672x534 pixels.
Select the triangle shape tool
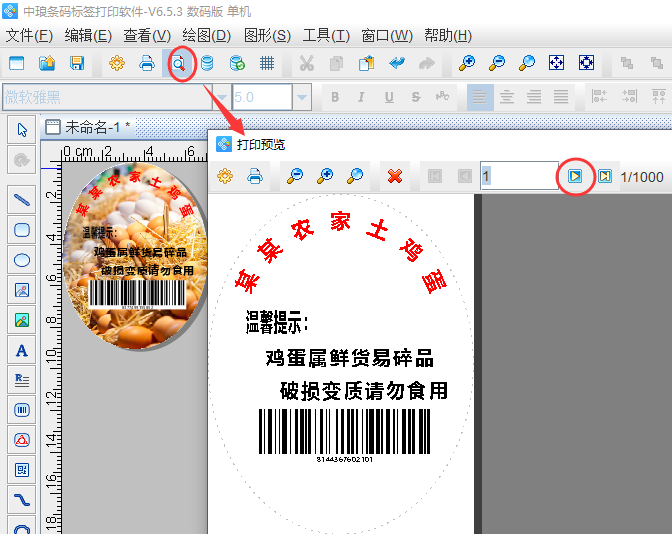[x=21, y=440]
